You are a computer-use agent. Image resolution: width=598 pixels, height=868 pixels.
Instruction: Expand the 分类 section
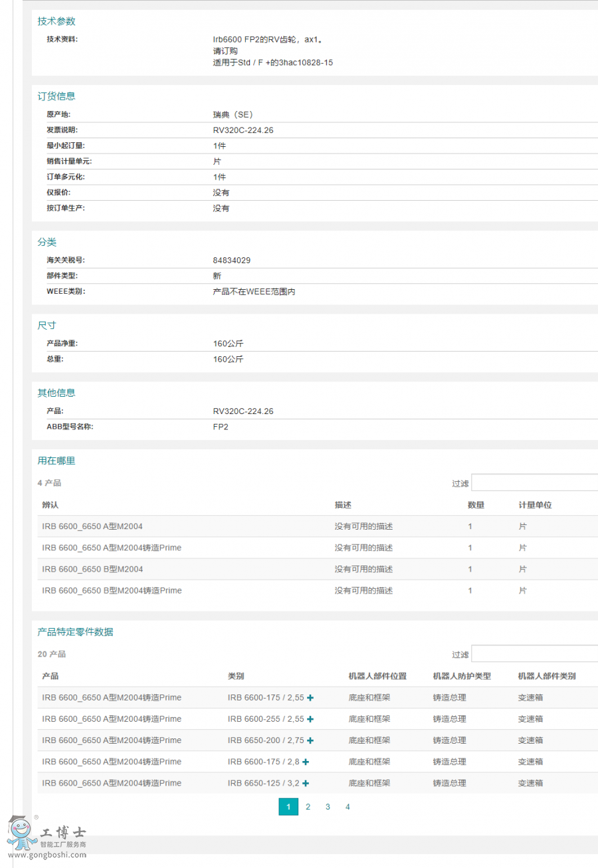47,242
